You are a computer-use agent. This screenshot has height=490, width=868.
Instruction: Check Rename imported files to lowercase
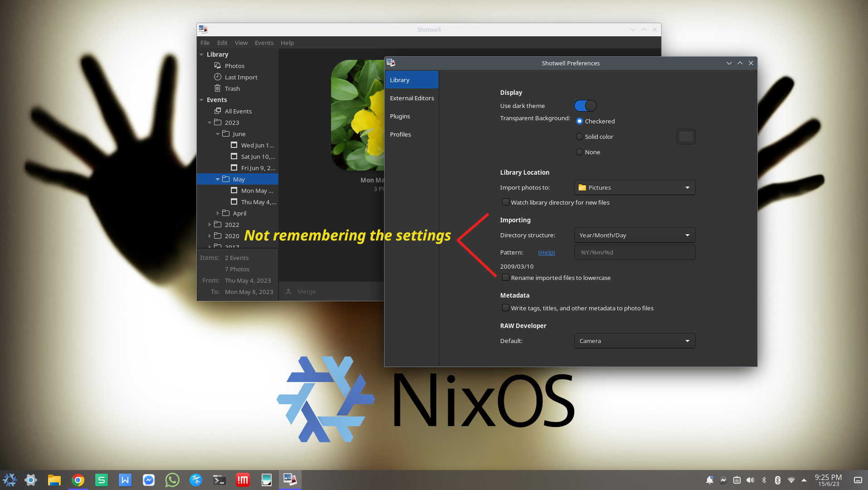pos(505,278)
